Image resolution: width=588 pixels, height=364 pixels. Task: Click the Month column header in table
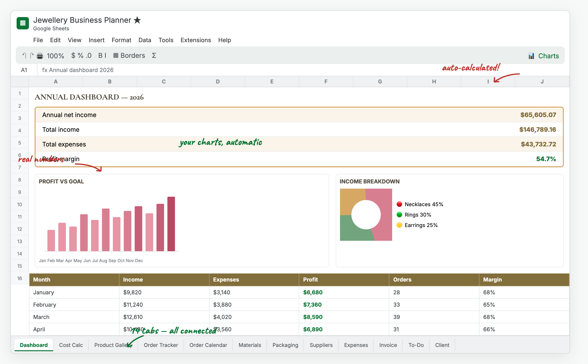[74, 279]
